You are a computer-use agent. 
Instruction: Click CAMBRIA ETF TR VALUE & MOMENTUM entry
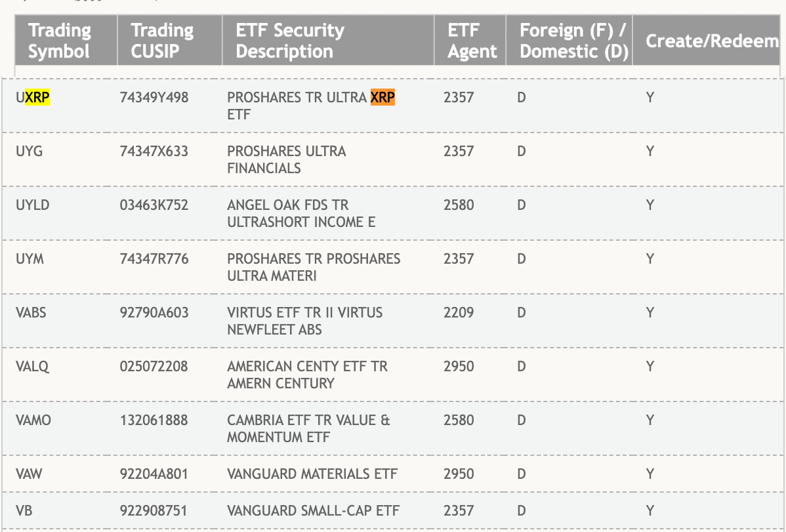(x=308, y=428)
